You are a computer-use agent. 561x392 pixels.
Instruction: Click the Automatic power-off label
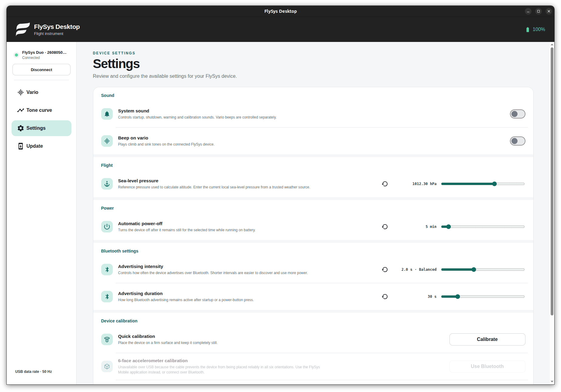pos(140,224)
